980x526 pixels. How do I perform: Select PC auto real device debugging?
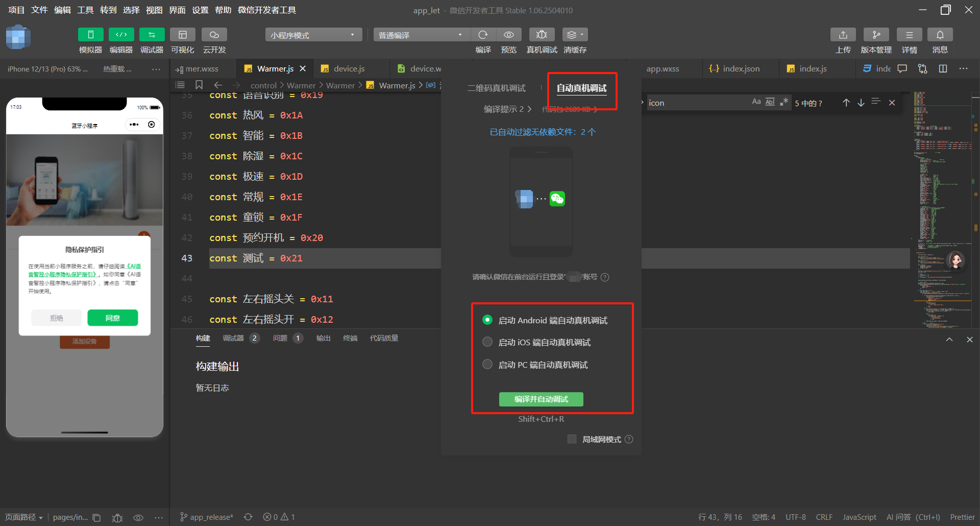[x=487, y=365]
